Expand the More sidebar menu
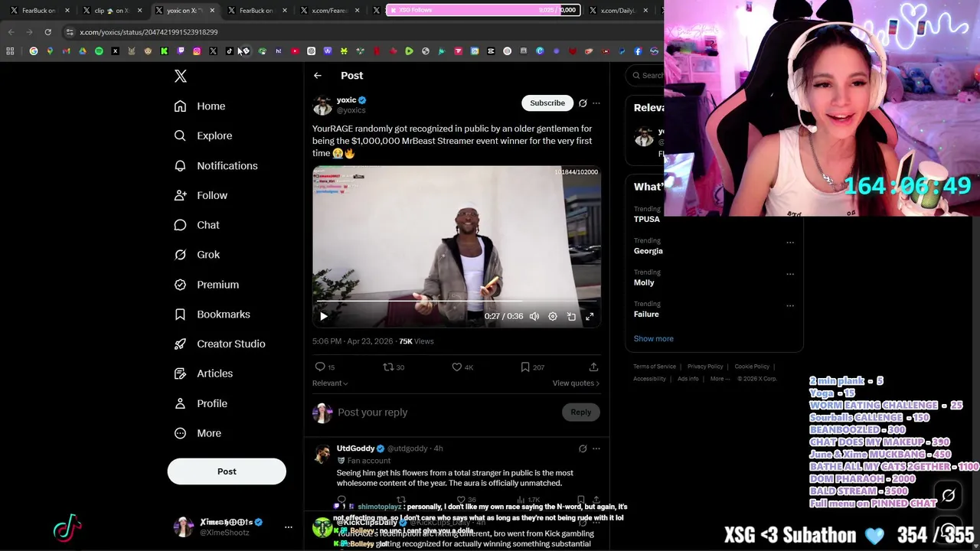The image size is (980, 551). point(198,433)
